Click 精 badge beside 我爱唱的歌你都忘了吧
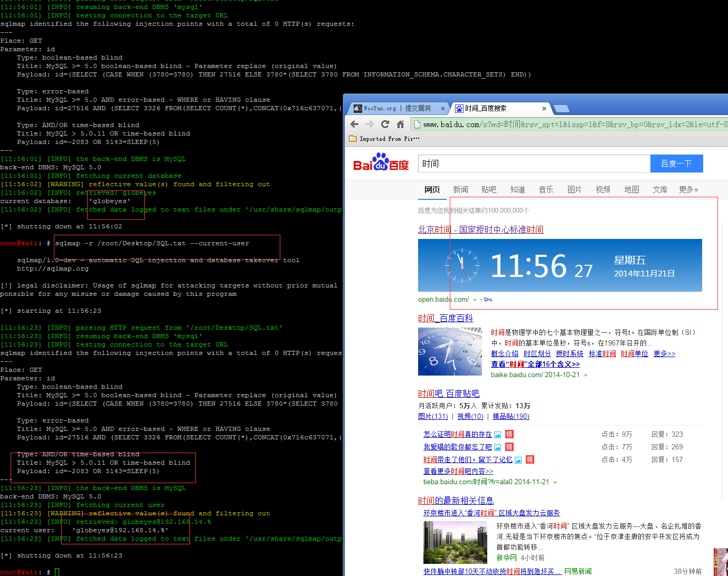Screen dimensions: 728x576 tap(509, 447)
